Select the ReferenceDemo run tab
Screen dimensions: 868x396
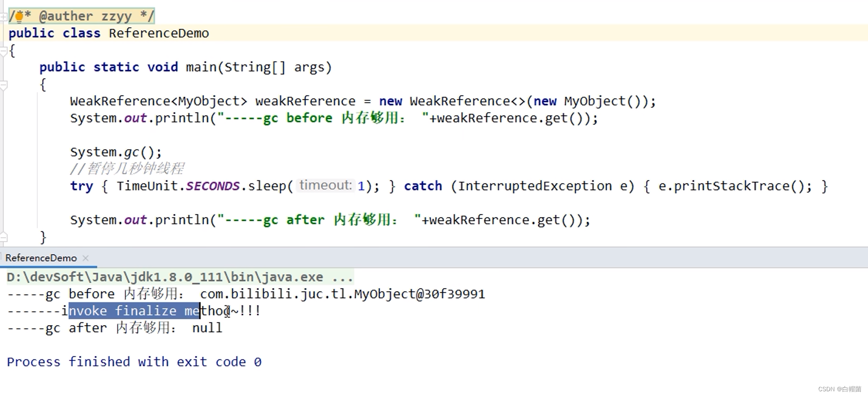pyautogui.click(x=41, y=258)
